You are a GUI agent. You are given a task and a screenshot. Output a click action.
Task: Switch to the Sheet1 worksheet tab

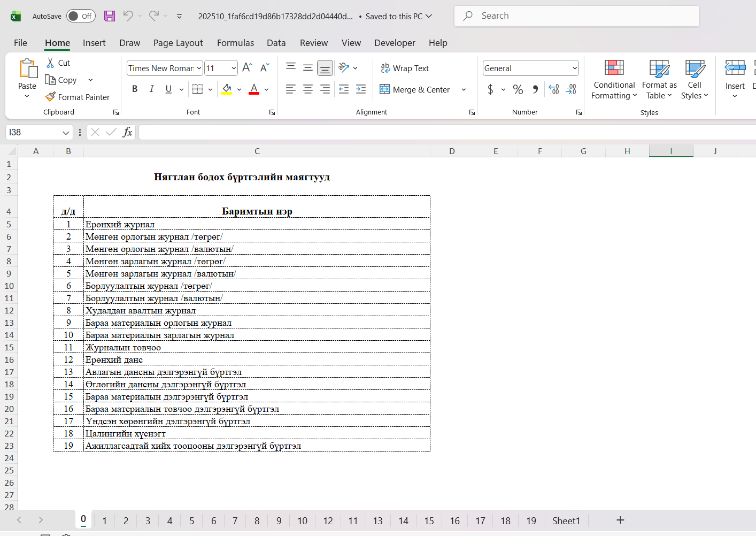point(566,520)
